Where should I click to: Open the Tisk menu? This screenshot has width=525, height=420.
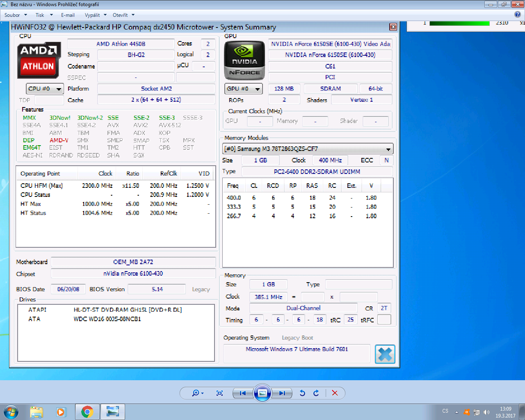pyautogui.click(x=44, y=15)
